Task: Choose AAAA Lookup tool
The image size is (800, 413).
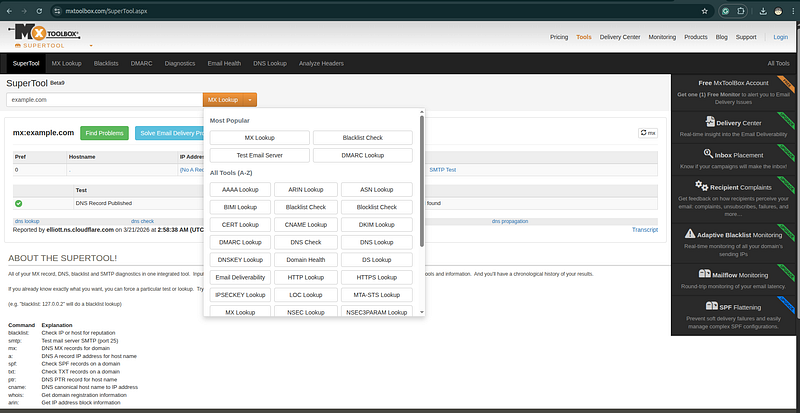Action: coord(240,189)
